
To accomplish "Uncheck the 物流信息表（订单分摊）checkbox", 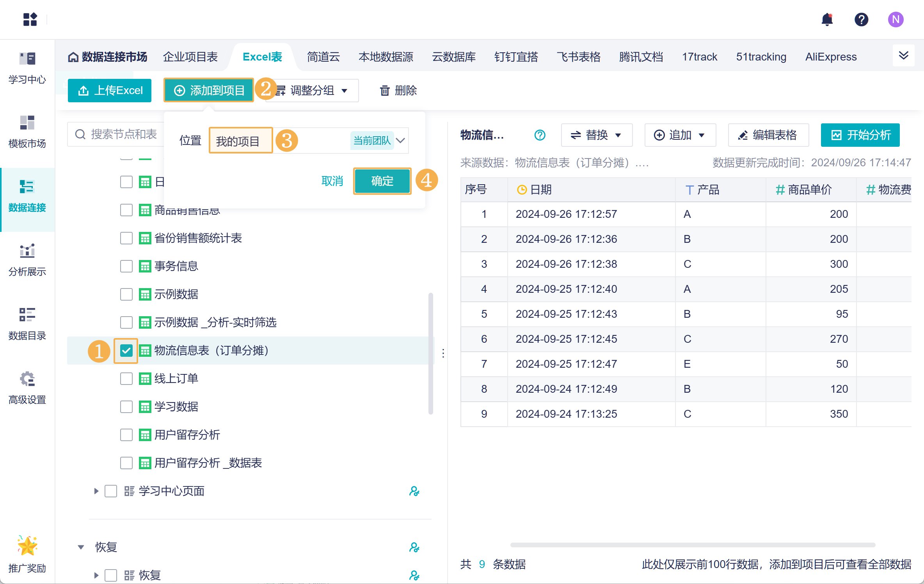I will (x=126, y=351).
